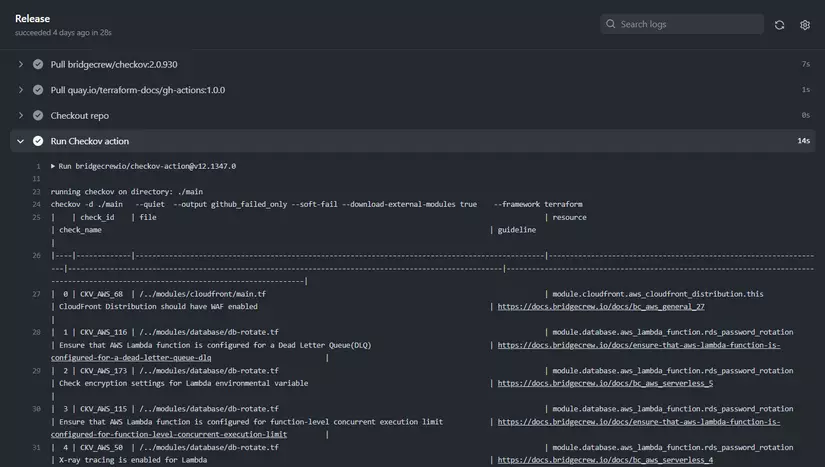The image size is (825, 467).
Task: Click the refresh logs icon
Action: [779, 25]
